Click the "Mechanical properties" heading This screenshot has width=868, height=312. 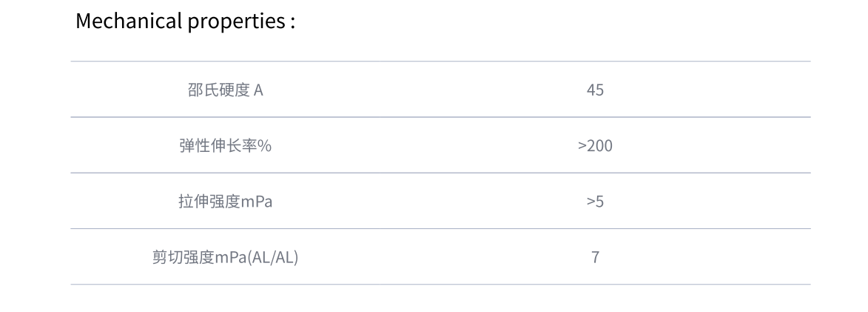click(185, 21)
